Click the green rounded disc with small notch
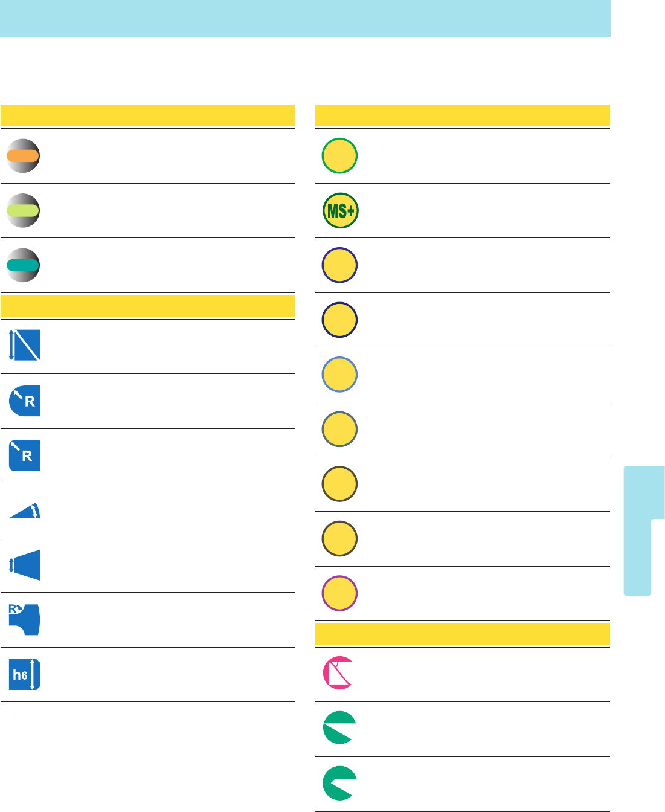 pos(339,783)
